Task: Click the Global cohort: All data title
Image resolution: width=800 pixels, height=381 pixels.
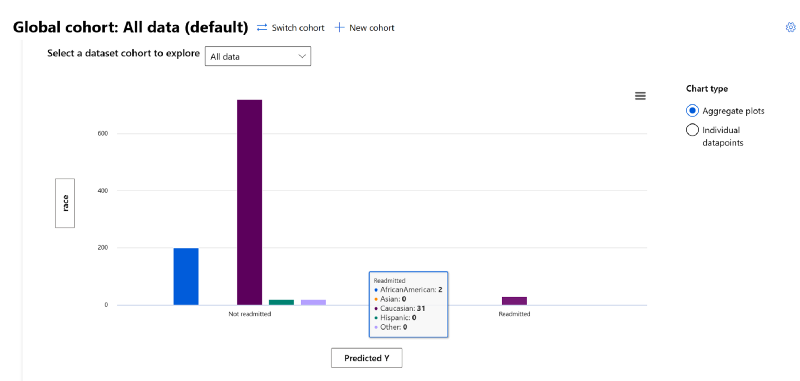Action: 130,28
